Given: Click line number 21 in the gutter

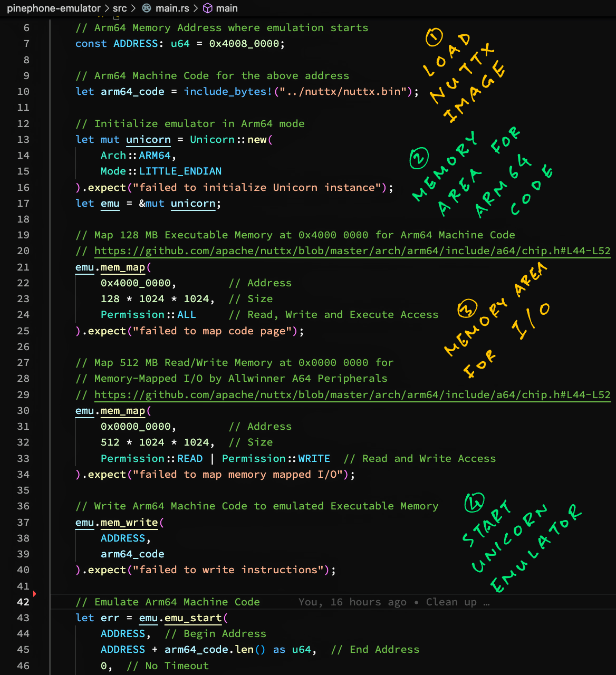Looking at the screenshot, I should pos(23,267).
